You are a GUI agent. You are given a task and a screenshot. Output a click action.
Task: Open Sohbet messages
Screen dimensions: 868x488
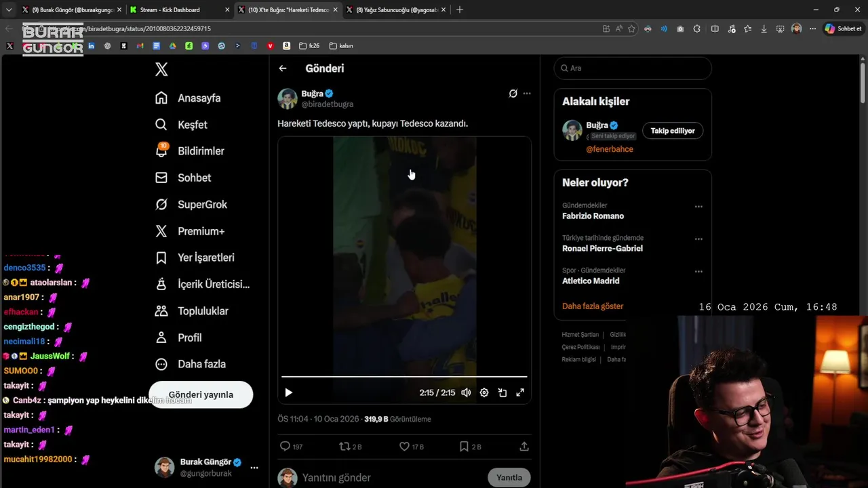coord(182,178)
